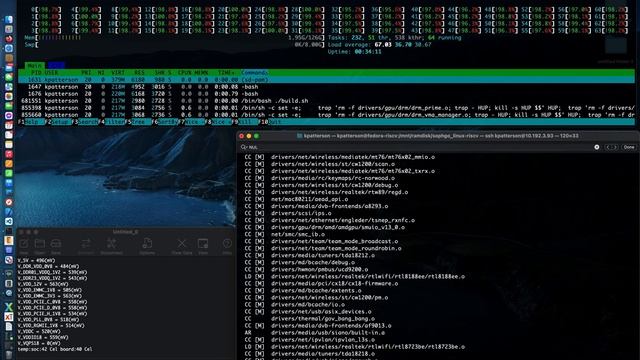The height and width of the screenshot is (360, 640).
Task: Click the Tasks count line in htop
Action: coord(394,38)
